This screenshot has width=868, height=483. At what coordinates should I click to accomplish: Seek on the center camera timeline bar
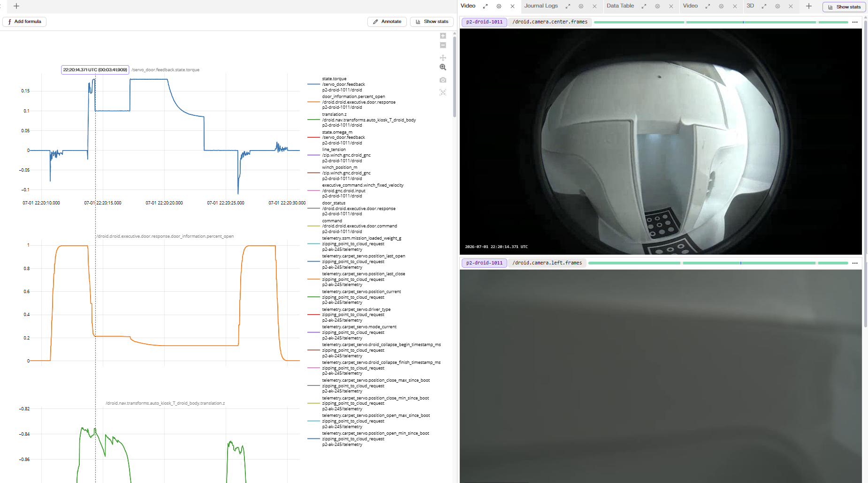pos(721,22)
